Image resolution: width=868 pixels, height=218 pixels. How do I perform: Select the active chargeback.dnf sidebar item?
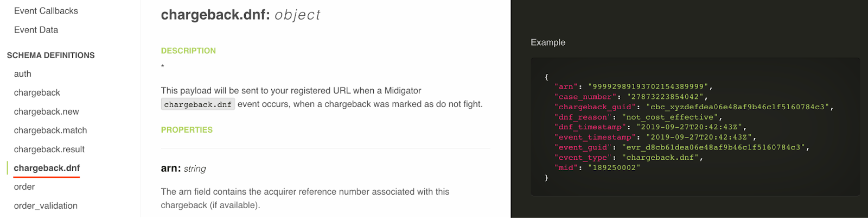(47, 168)
